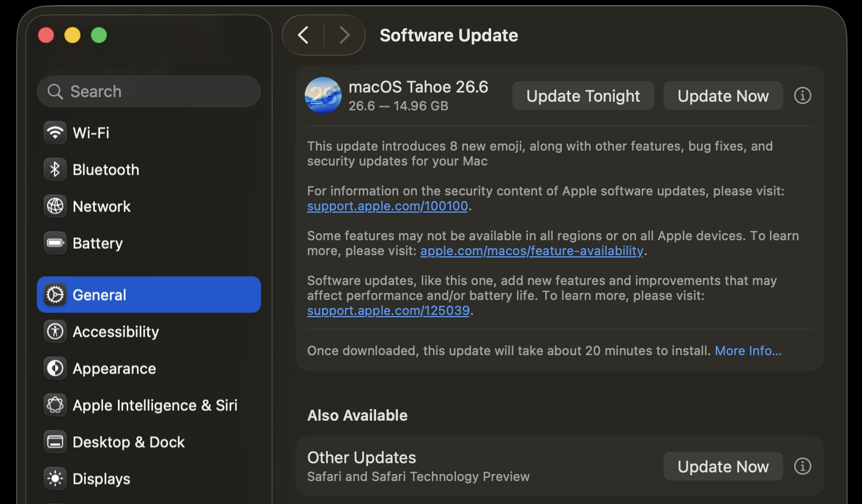The width and height of the screenshot is (862, 504).
Task: Click the macOS Tahoe 26 logo icon
Action: (323, 95)
